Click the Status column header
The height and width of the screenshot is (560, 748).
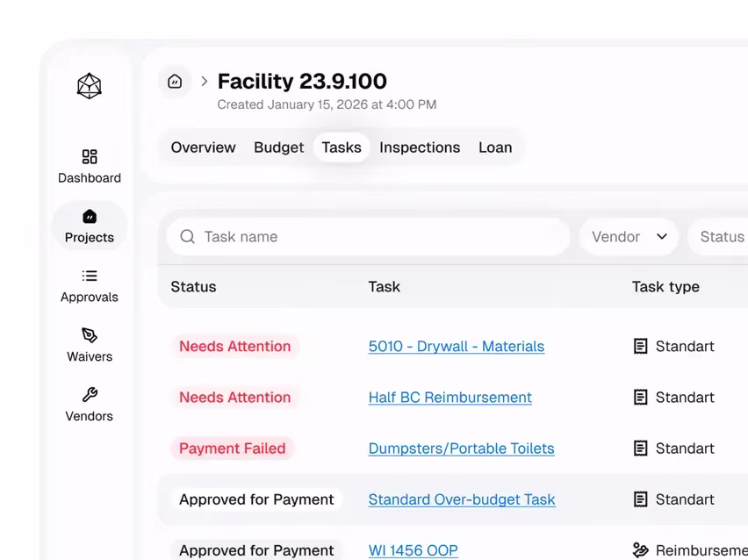pyautogui.click(x=193, y=287)
